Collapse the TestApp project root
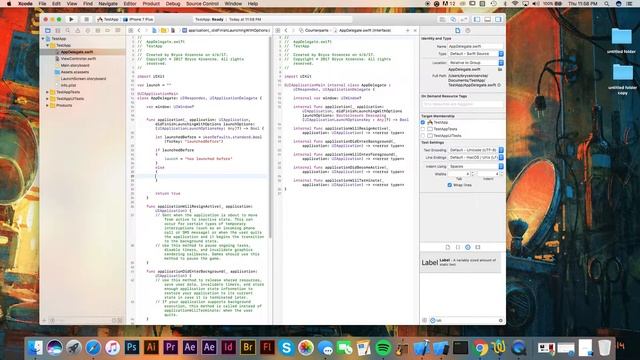The height and width of the screenshot is (360, 640). [x=43, y=39]
